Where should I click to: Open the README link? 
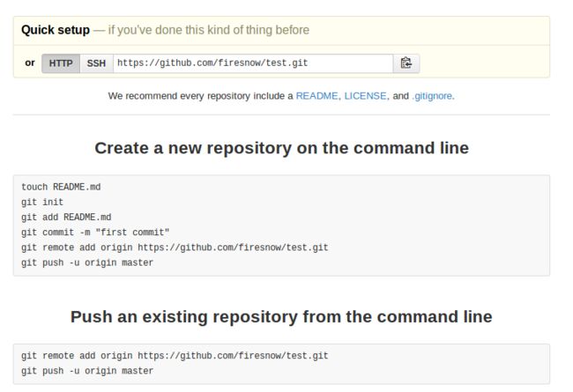click(316, 96)
